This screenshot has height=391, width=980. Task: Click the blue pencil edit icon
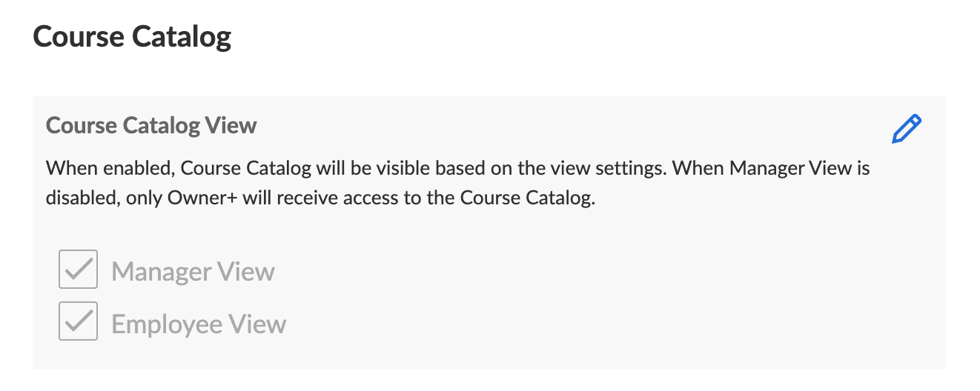coord(907,129)
